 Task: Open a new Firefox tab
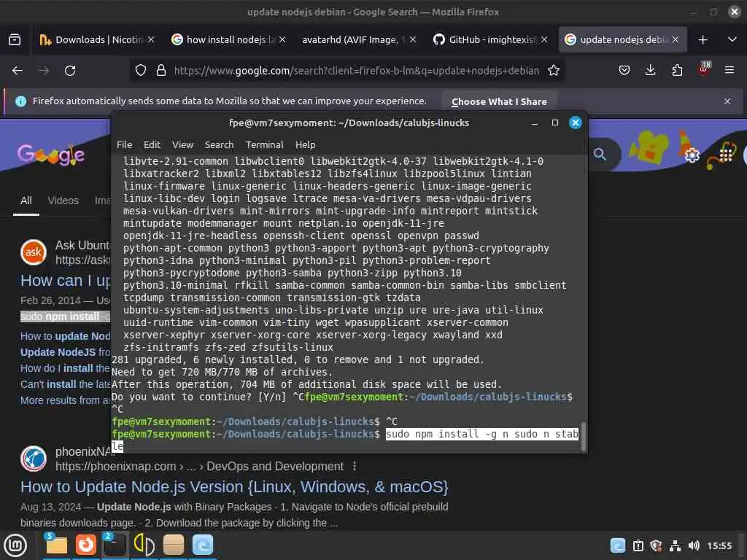click(x=703, y=40)
